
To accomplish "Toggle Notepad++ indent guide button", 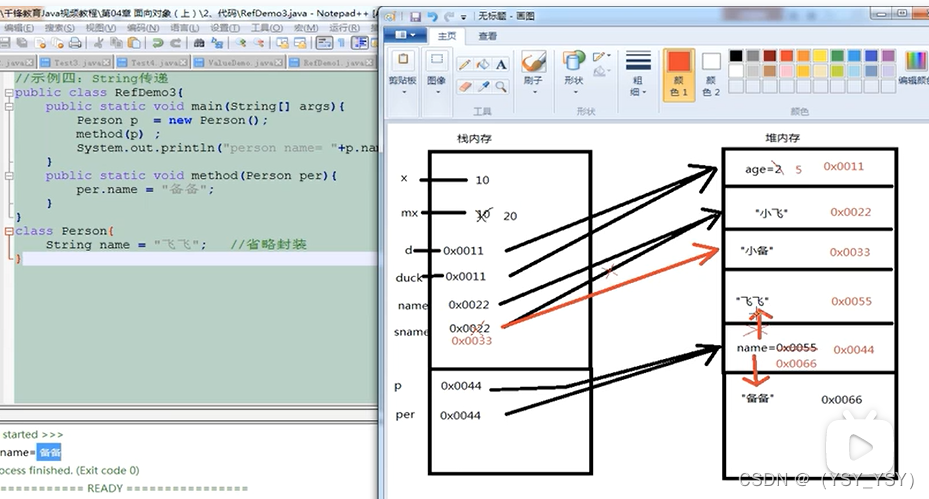I will pyautogui.click(x=359, y=43).
